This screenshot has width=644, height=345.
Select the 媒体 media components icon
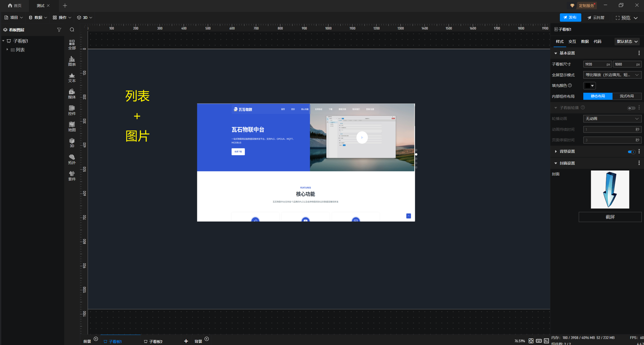click(x=72, y=94)
